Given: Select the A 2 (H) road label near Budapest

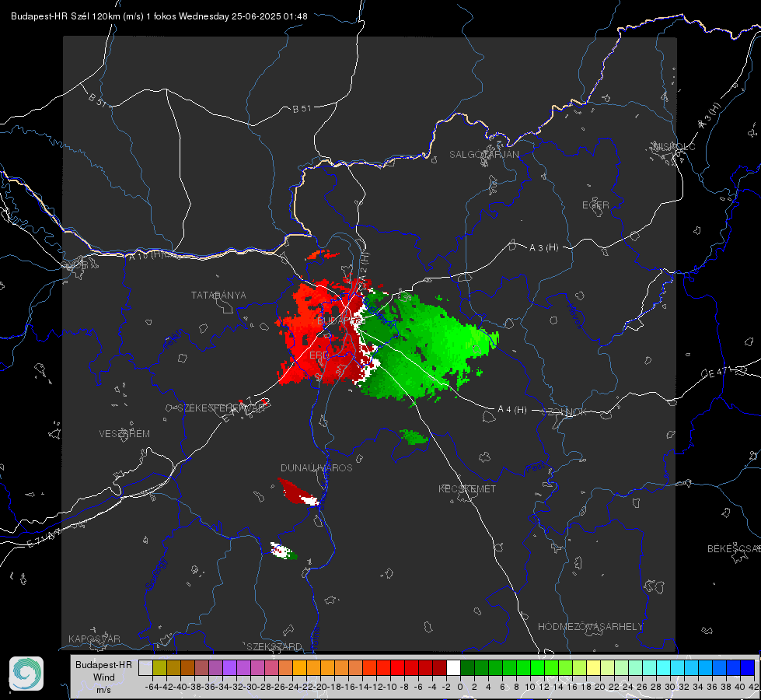Looking at the screenshot, I should [364, 266].
